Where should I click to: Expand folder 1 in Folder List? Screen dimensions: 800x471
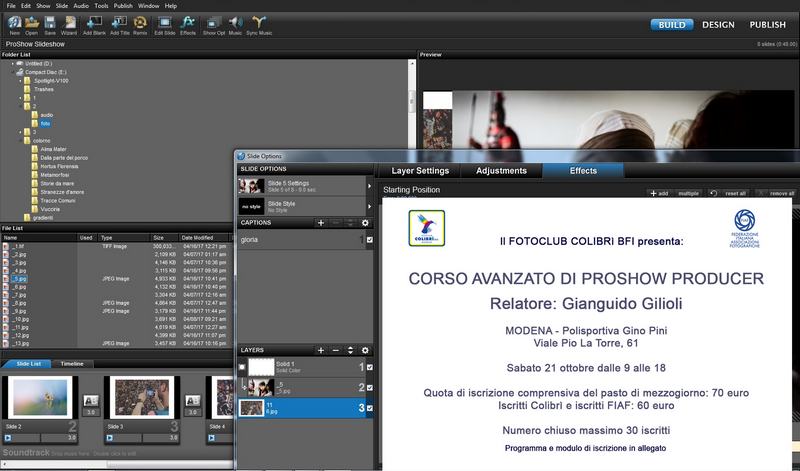20,98
